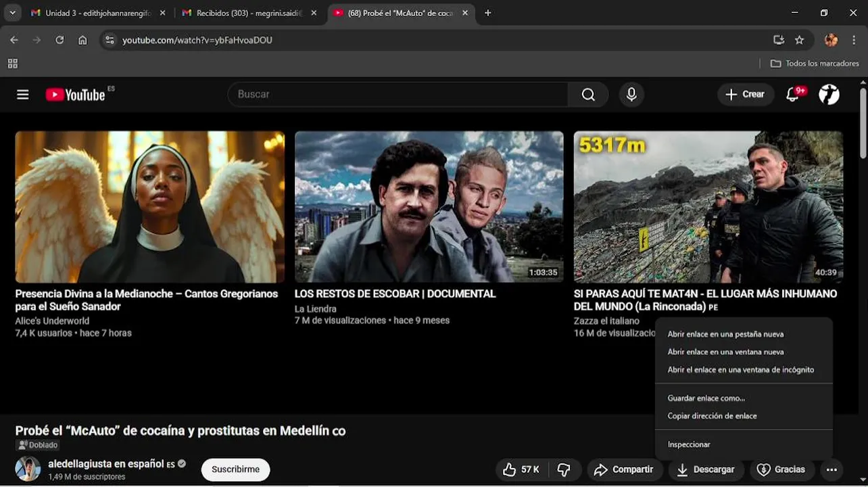Open the YouTube account avatar menu
Screen dimensions: 868x487
point(829,95)
